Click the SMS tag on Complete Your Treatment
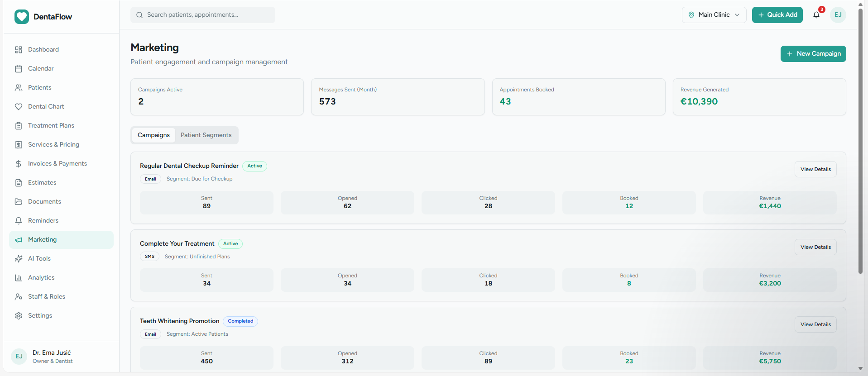868x376 pixels. pos(149,257)
